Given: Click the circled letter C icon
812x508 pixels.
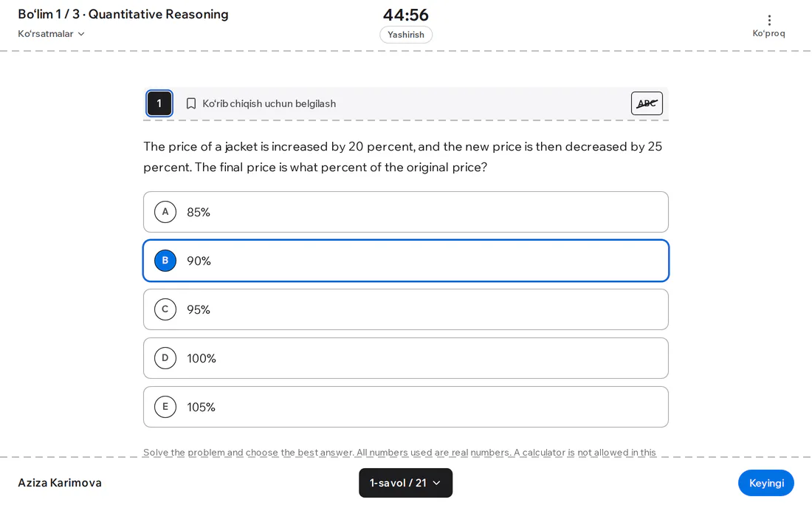Looking at the screenshot, I should [x=165, y=309].
